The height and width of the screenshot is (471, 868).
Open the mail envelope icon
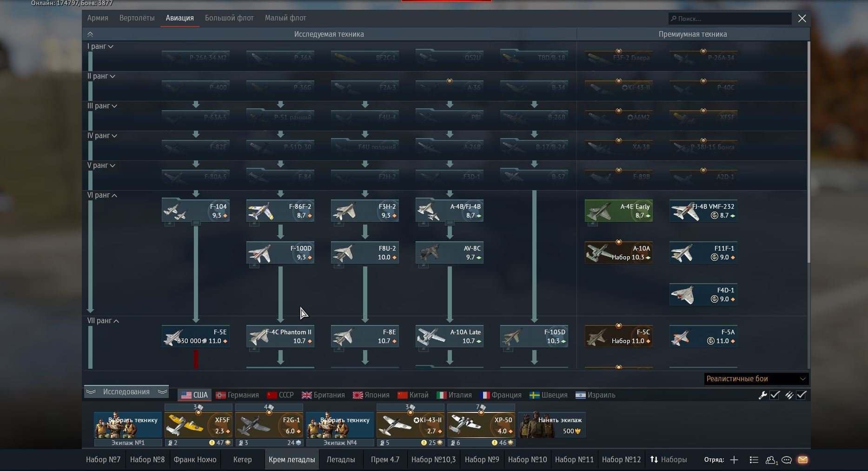[803, 460]
